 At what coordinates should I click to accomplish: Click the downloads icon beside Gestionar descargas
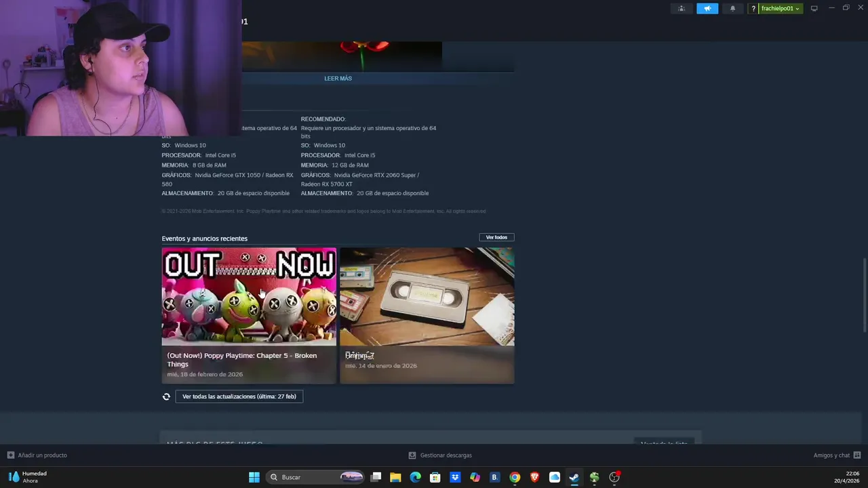click(x=412, y=455)
